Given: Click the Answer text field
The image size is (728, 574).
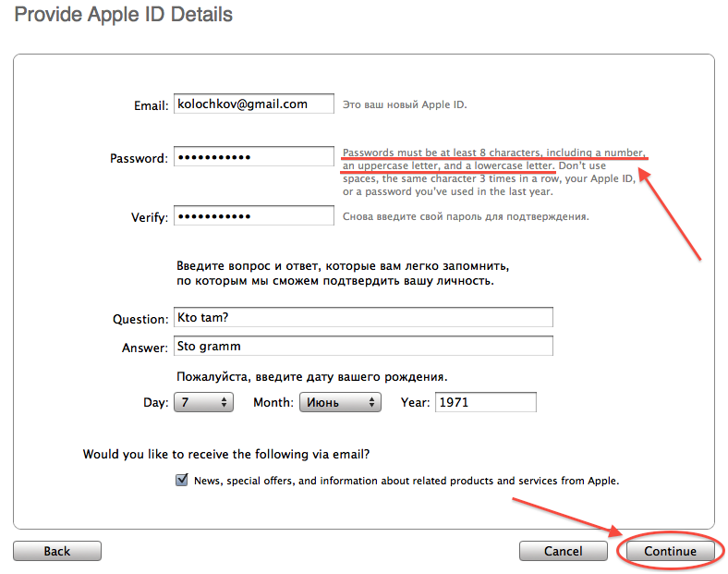Looking at the screenshot, I should [x=363, y=346].
